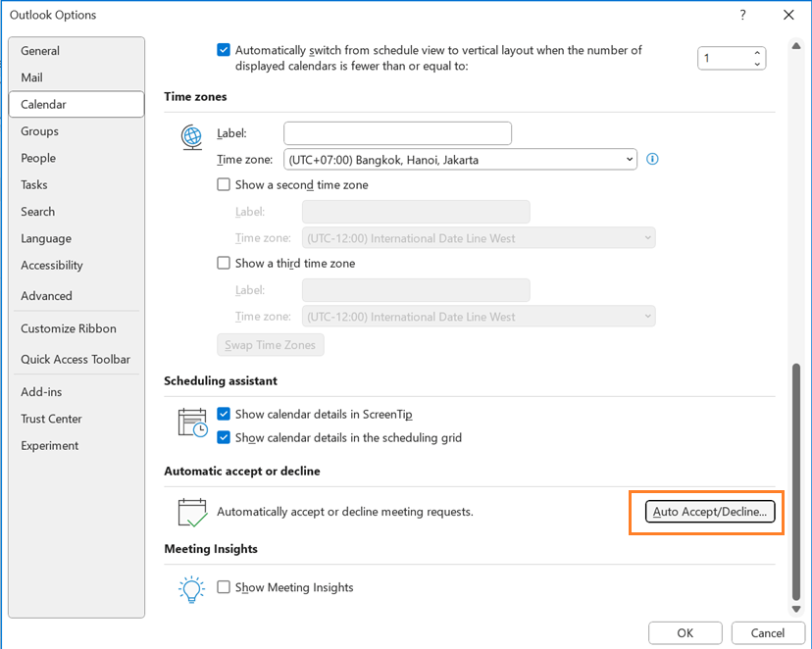Enable Show a second time zone

click(x=224, y=184)
